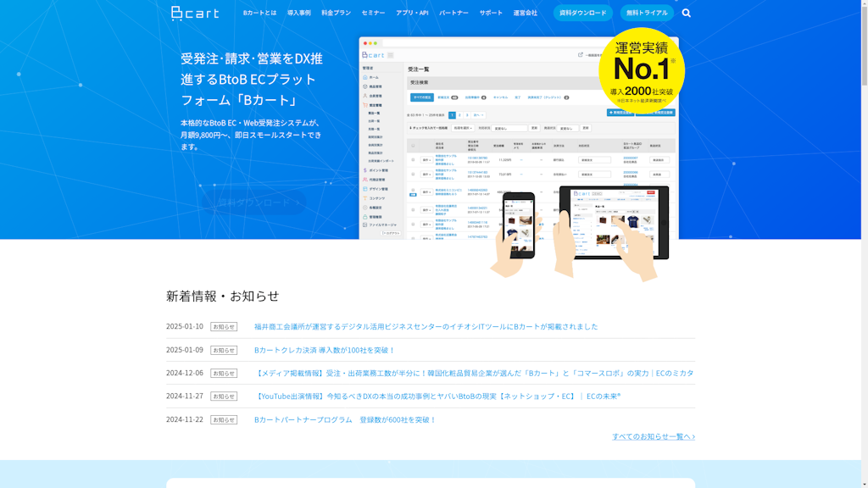Click the tablet illustration
The image size is (868, 488).
pos(614,222)
